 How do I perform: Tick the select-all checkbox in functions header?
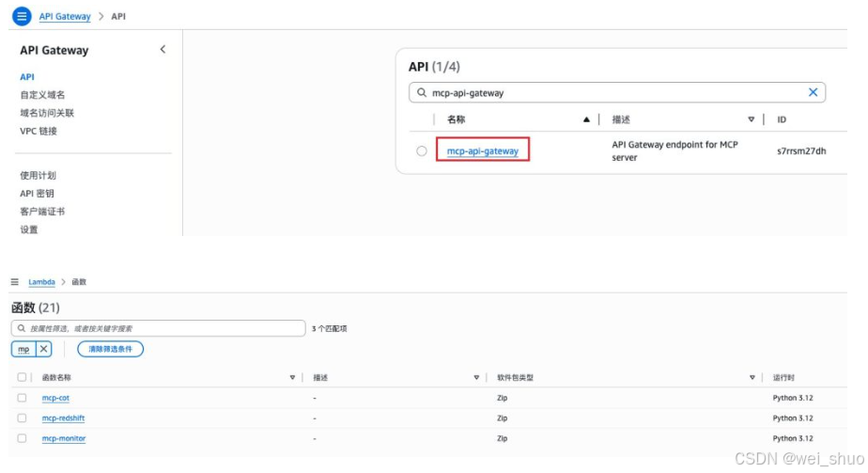pyautogui.click(x=22, y=377)
